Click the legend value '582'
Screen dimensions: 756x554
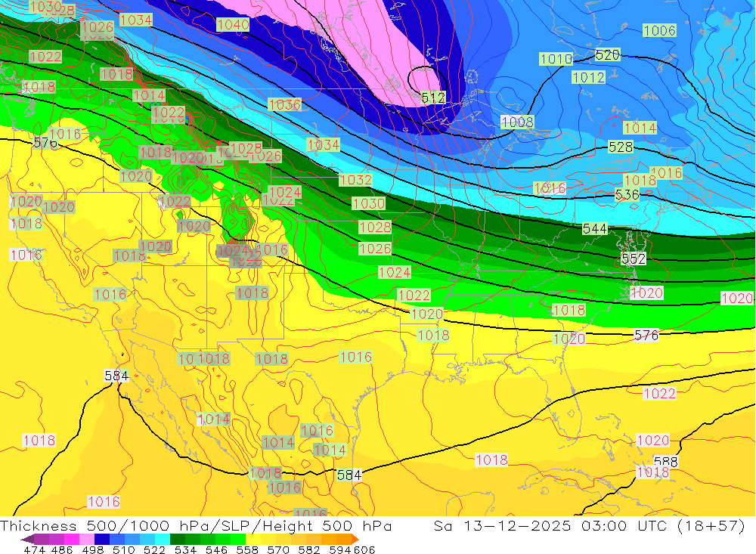click(x=308, y=549)
